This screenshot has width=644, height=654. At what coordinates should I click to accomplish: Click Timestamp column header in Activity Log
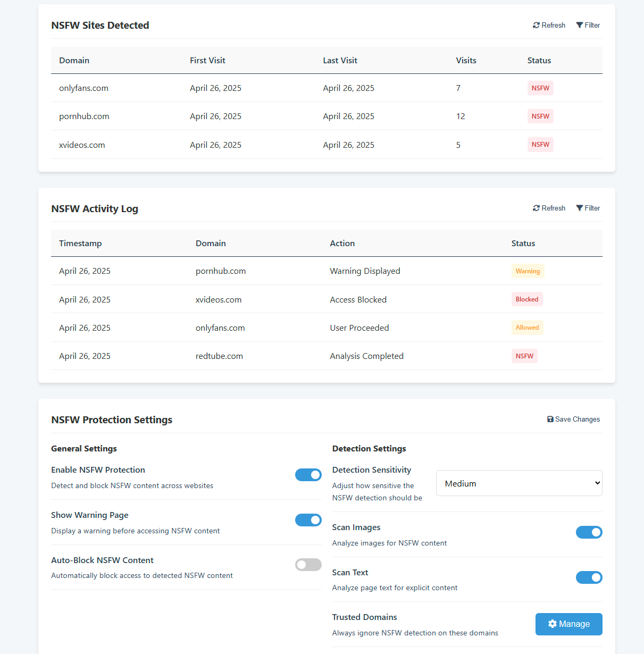pyautogui.click(x=80, y=244)
